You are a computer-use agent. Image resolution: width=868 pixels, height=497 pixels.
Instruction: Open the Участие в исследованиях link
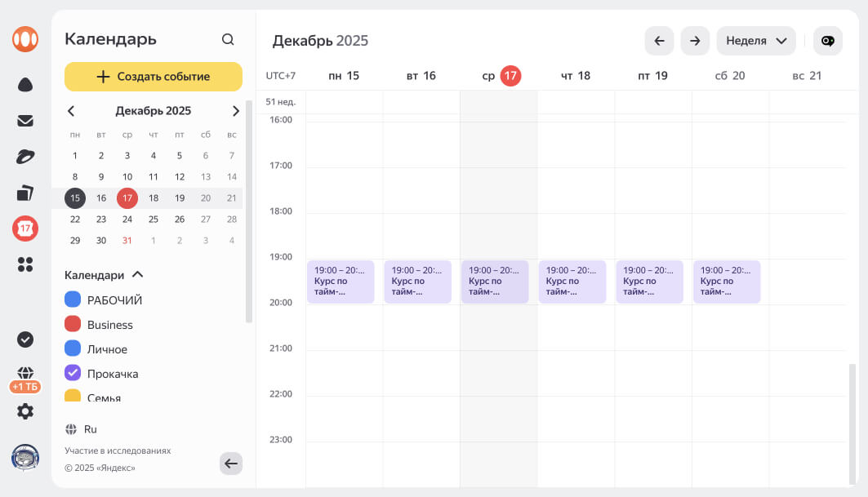tap(118, 450)
